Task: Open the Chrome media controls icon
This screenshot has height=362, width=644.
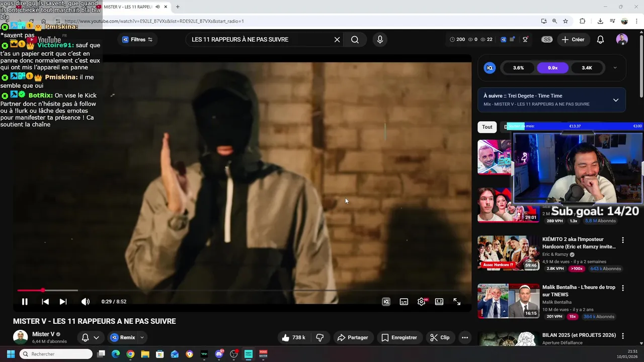Action: pyautogui.click(x=612, y=21)
